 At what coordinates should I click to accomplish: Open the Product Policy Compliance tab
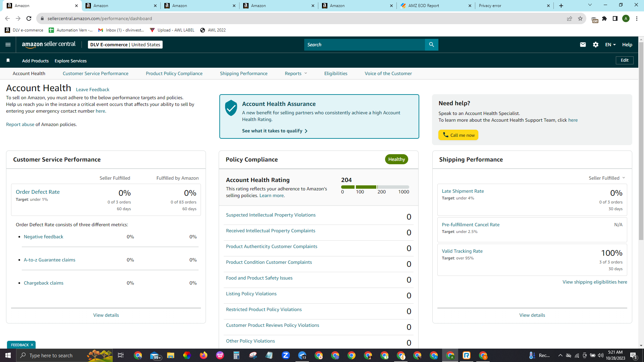coord(174,73)
